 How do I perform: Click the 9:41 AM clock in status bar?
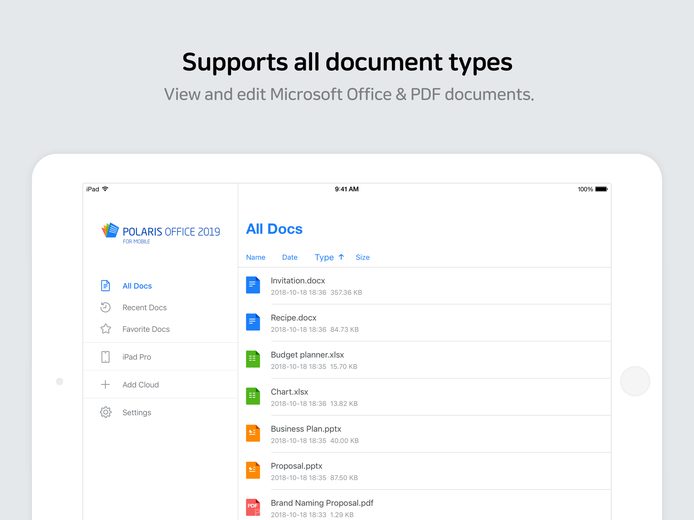(347, 189)
